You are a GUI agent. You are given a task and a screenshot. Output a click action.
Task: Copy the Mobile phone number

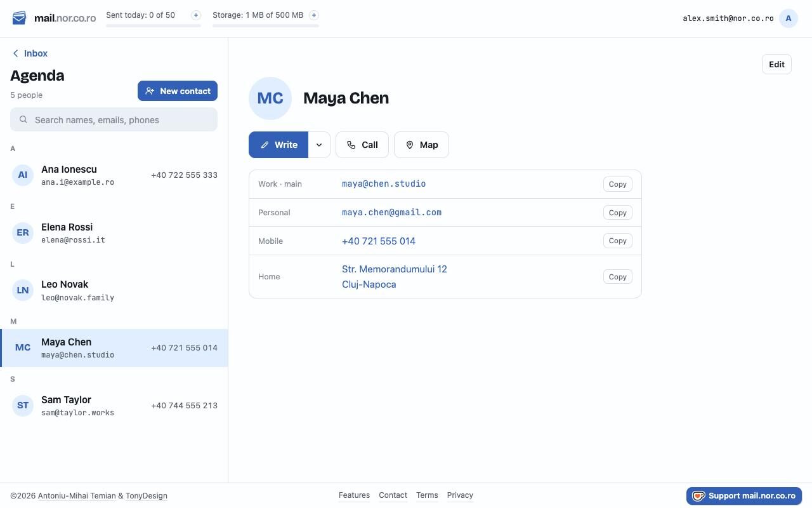617,241
